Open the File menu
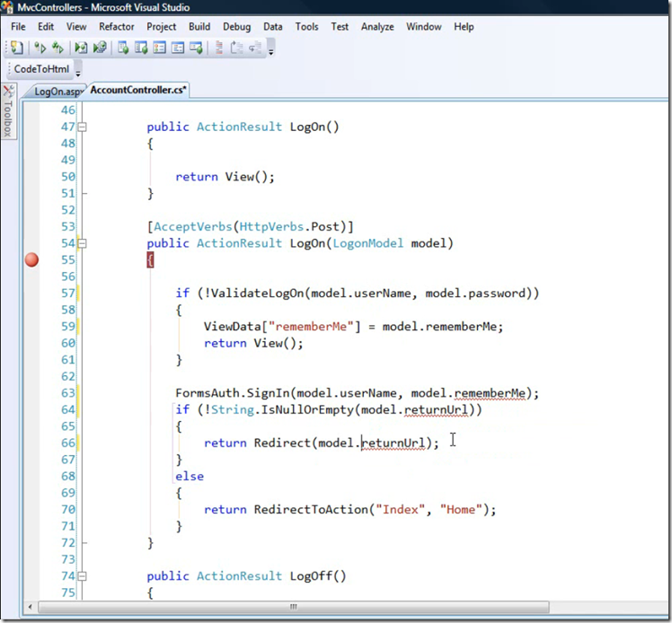The width and height of the screenshot is (672, 623). pyautogui.click(x=18, y=27)
